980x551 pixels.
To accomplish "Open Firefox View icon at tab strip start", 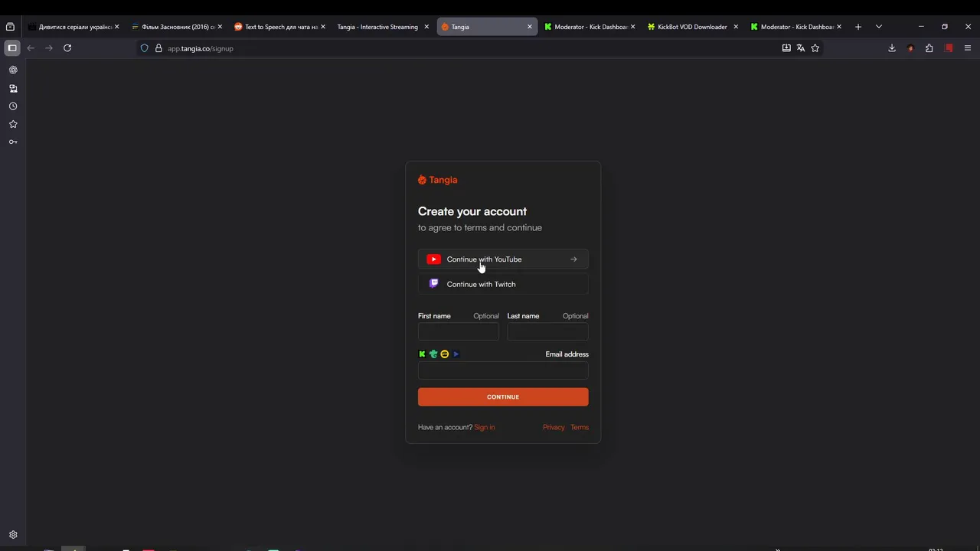I will point(10,27).
